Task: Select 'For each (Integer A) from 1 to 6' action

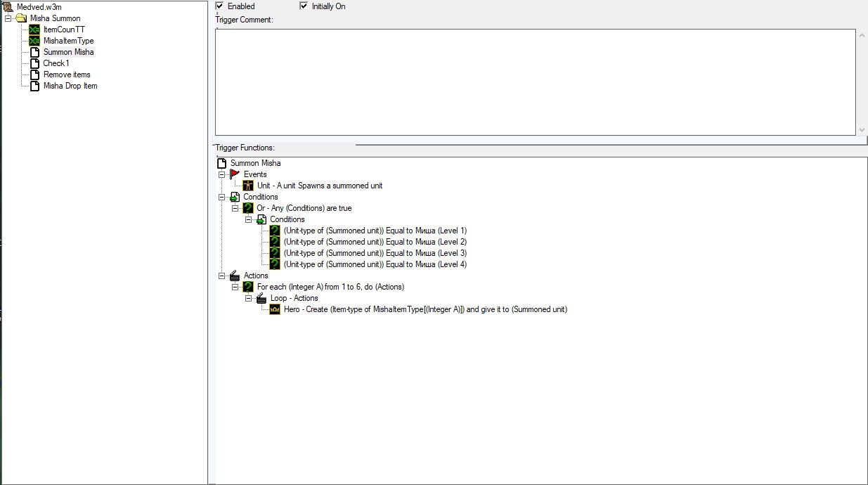Action: coord(330,287)
